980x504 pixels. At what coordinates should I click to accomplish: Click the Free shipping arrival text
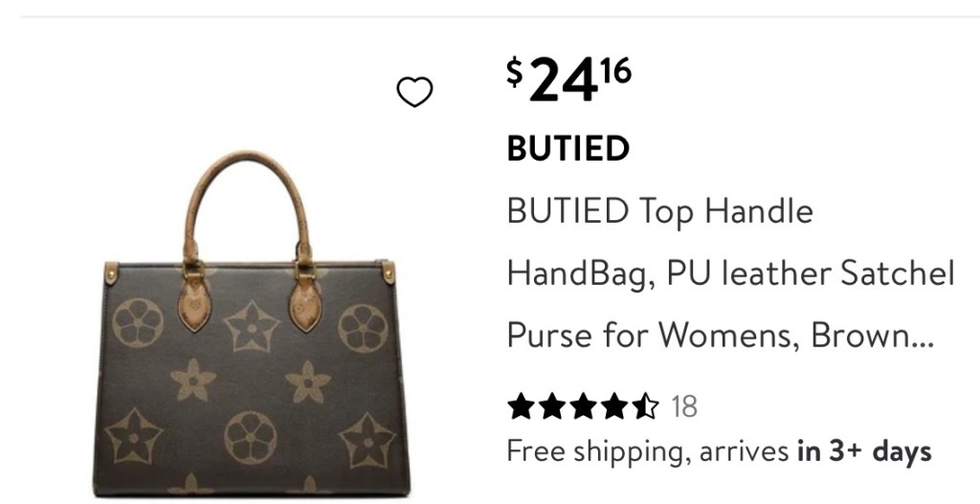click(x=719, y=450)
